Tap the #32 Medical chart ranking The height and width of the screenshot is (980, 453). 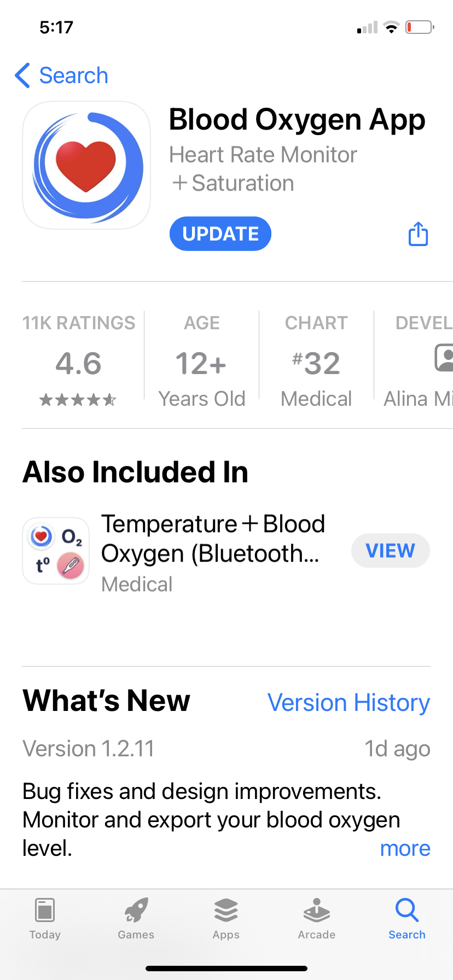[x=316, y=364]
